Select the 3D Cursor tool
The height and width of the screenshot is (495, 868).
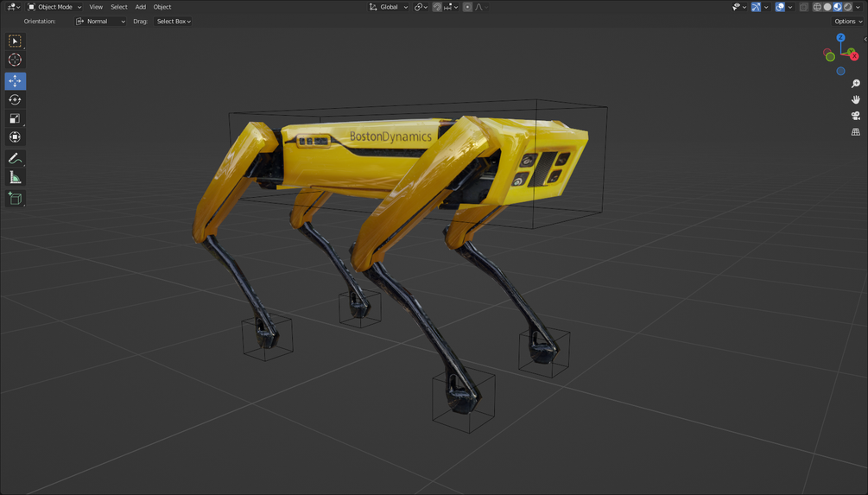(15, 60)
